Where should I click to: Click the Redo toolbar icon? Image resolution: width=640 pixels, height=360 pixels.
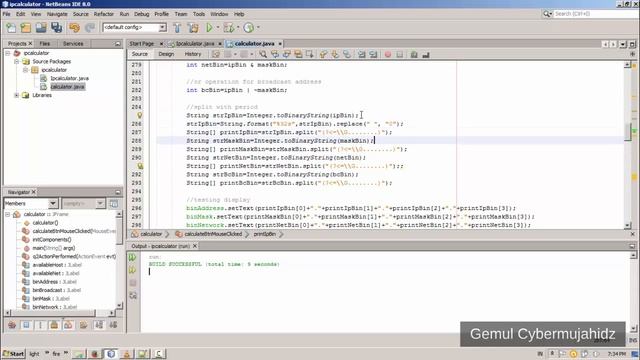(x=90, y=27)
